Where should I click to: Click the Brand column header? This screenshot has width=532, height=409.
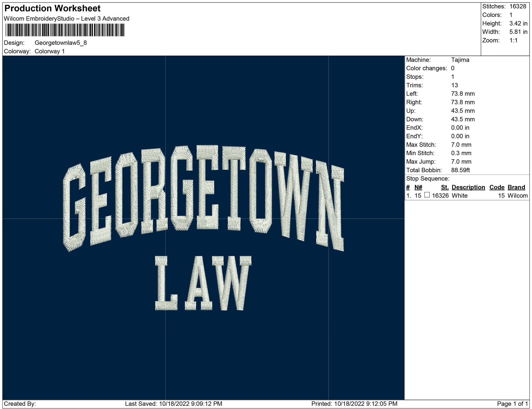(516, 187)
